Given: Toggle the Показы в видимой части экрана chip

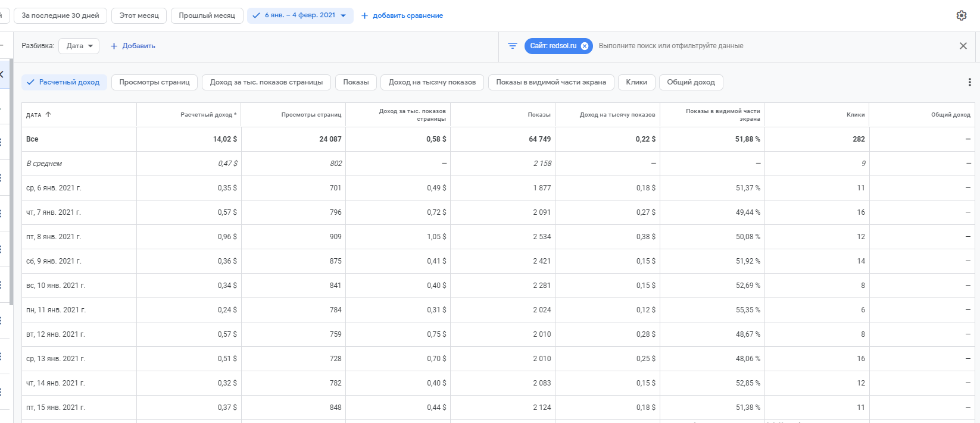Looking at the screenshot, I should coord(551,82).
